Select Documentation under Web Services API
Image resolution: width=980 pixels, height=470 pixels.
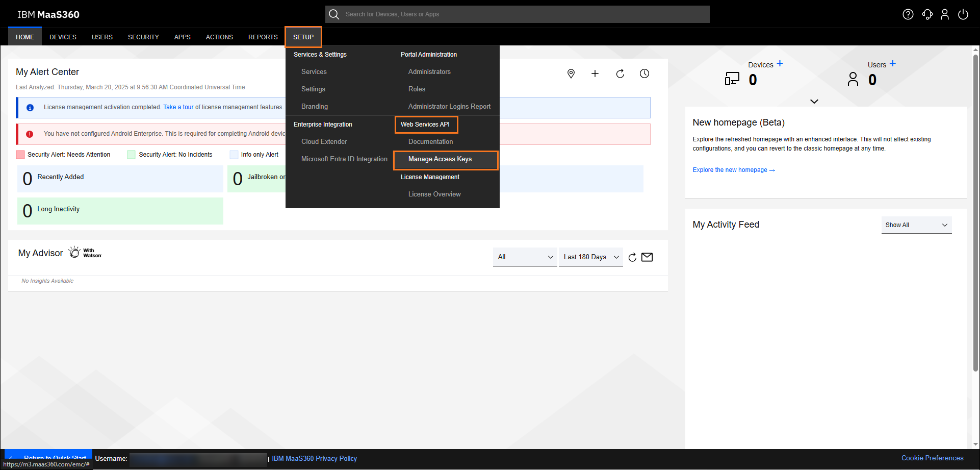430,142
